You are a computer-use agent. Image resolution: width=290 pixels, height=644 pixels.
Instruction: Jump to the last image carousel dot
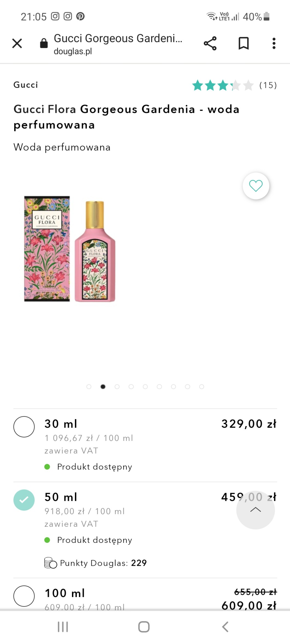[x=202, y=387]
